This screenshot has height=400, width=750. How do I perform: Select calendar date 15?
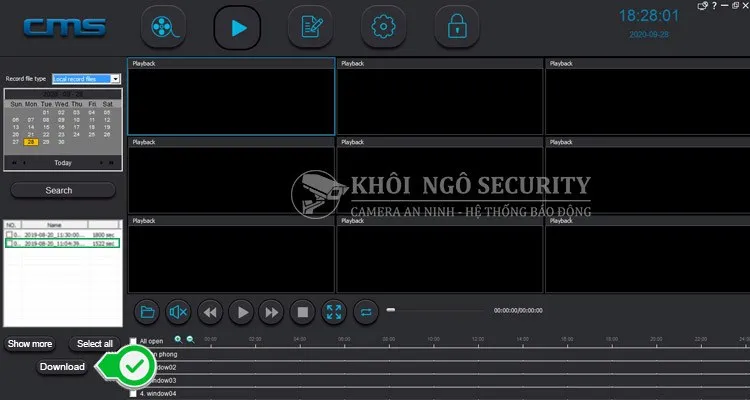pos(46,127)
